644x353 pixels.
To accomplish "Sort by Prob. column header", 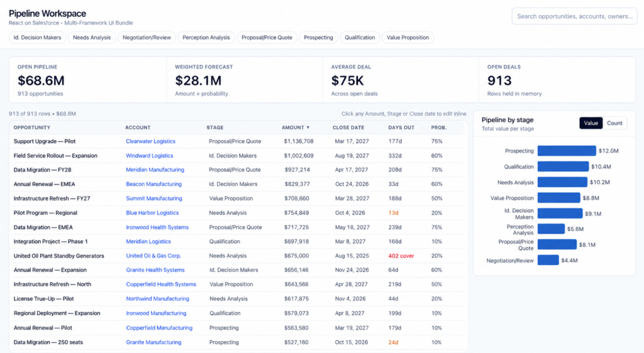I will pos(438,128).
